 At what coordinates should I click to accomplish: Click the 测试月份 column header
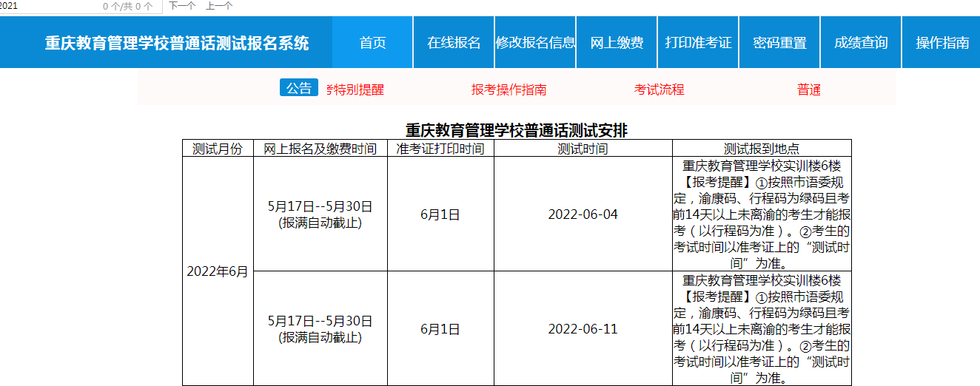click(x=218, y=148)
